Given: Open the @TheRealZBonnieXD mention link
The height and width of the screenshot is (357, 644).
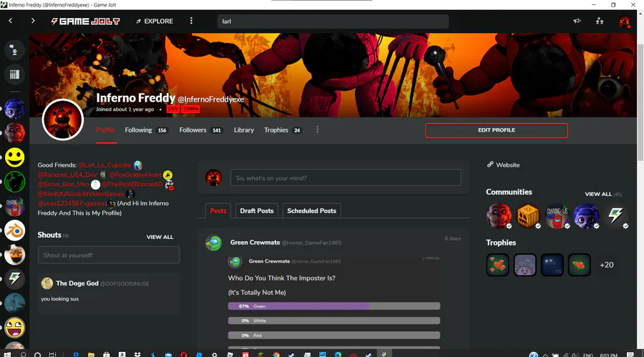Looking at the screenshot, I should pyautogui.click(x=132, y=184).
